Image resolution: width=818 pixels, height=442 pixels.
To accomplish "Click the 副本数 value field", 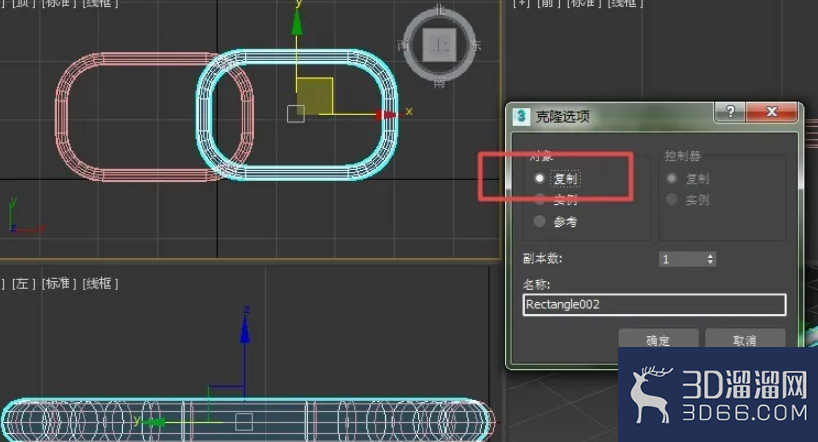I will (682, 259).
